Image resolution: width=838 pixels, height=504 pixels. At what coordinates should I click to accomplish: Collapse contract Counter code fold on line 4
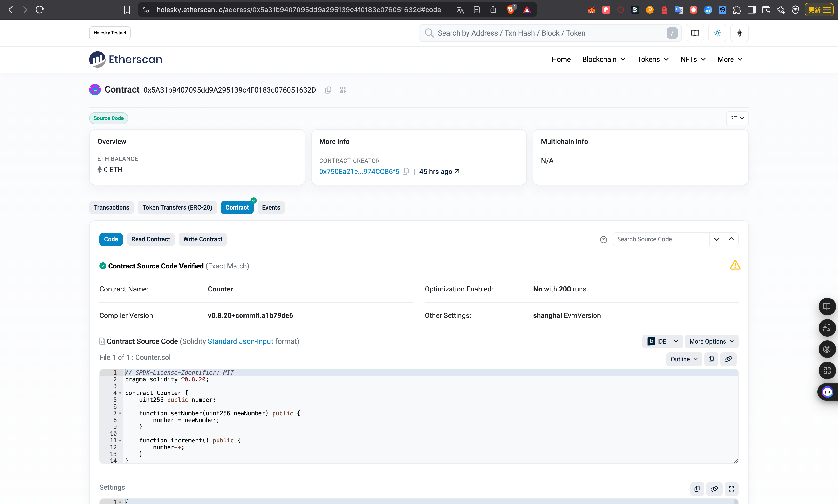(120, 393)
